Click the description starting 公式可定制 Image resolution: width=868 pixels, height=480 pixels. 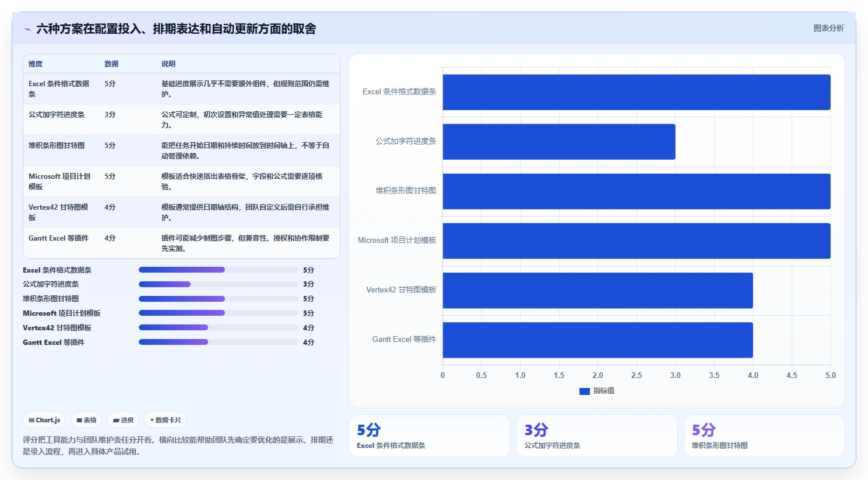(x=242, y=119)
